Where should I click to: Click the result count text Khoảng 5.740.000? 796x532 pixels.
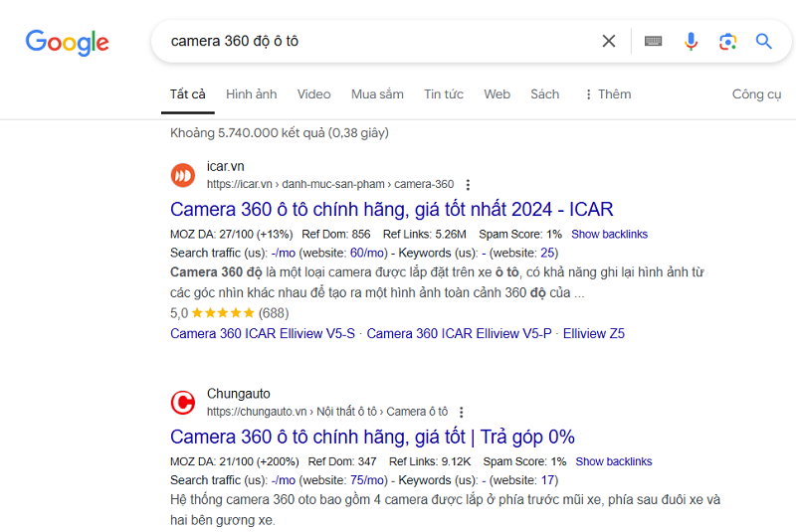280,133
